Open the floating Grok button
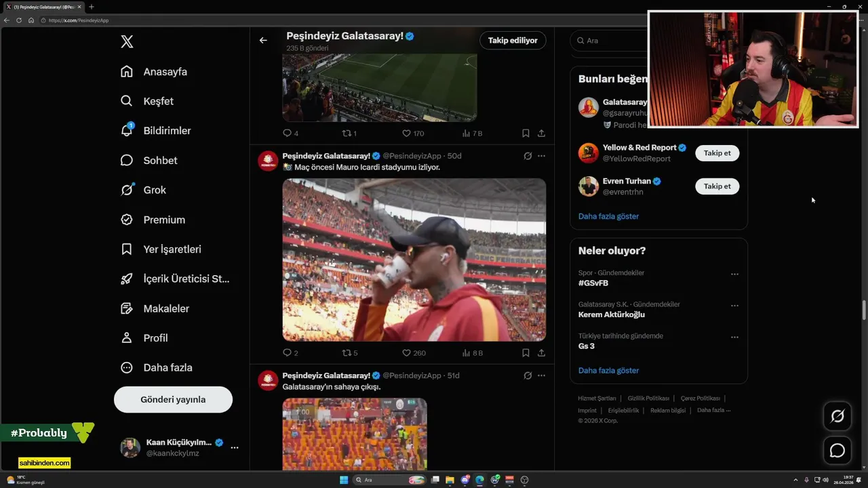The height and width of the screenshot is (488, 868). pyautogui.click(x=837, y=416)
